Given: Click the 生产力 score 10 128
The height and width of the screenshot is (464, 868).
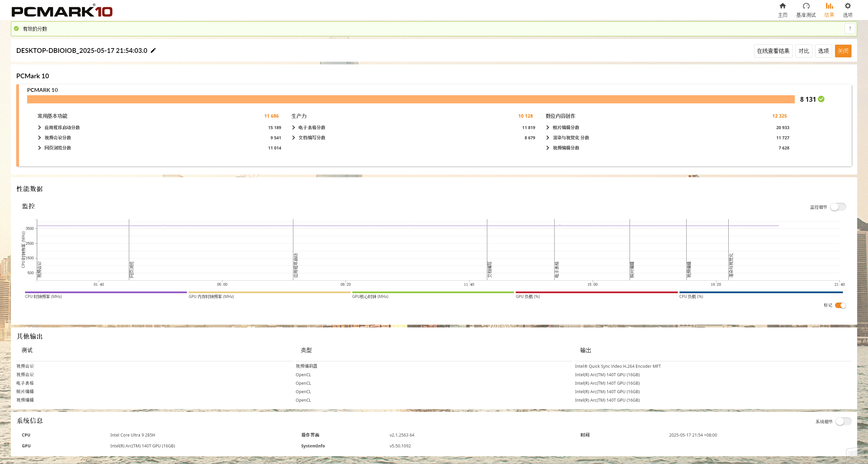Looking at the screenshot, I should click(525, 116).
